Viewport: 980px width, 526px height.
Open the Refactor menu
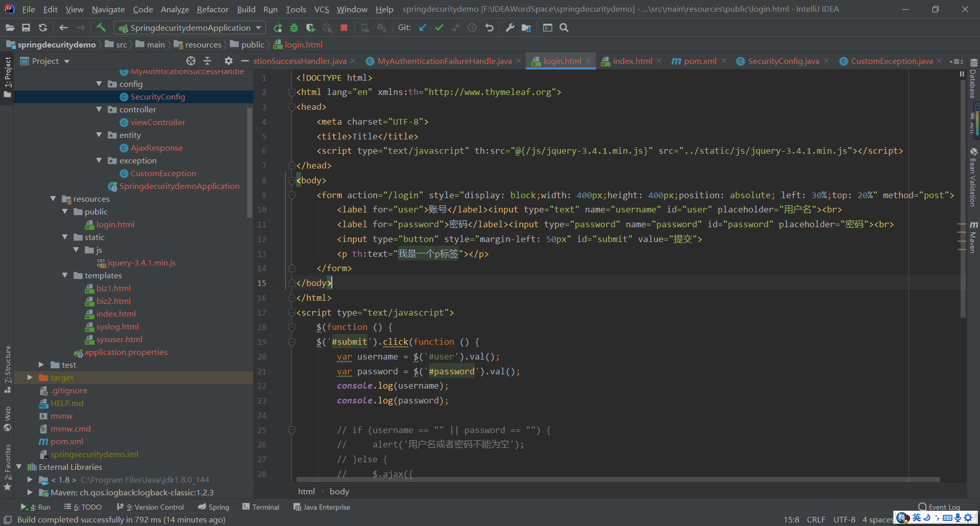[x=212, y=9]
